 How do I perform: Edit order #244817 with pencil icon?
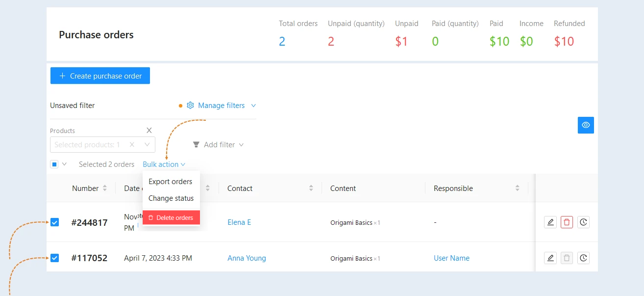(550, 222)
